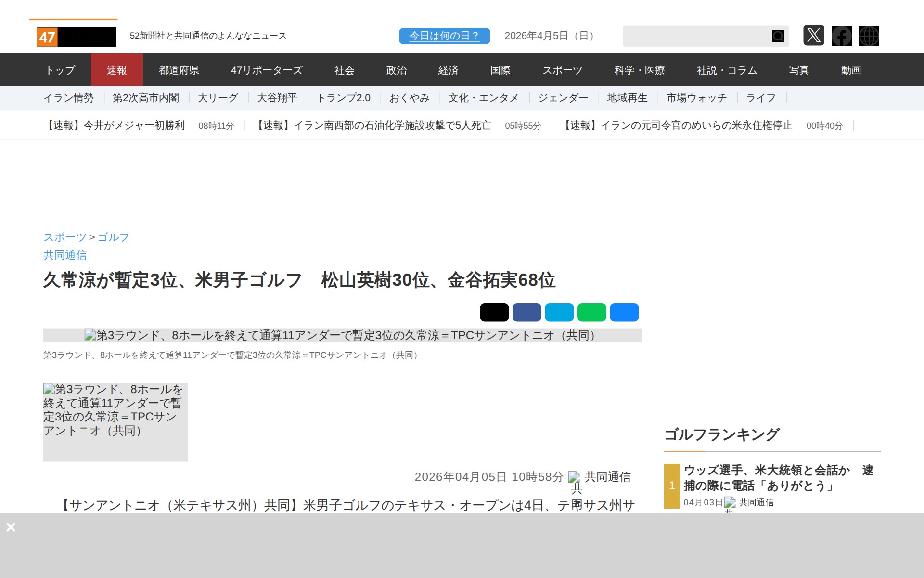Click the light blue share button
The height and width of the screenshot is (578, 924).
559,312
